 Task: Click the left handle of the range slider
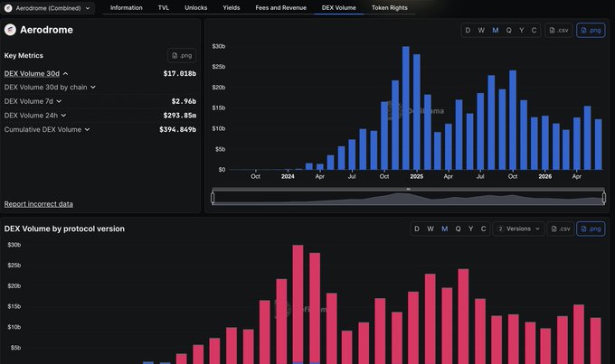213,198
